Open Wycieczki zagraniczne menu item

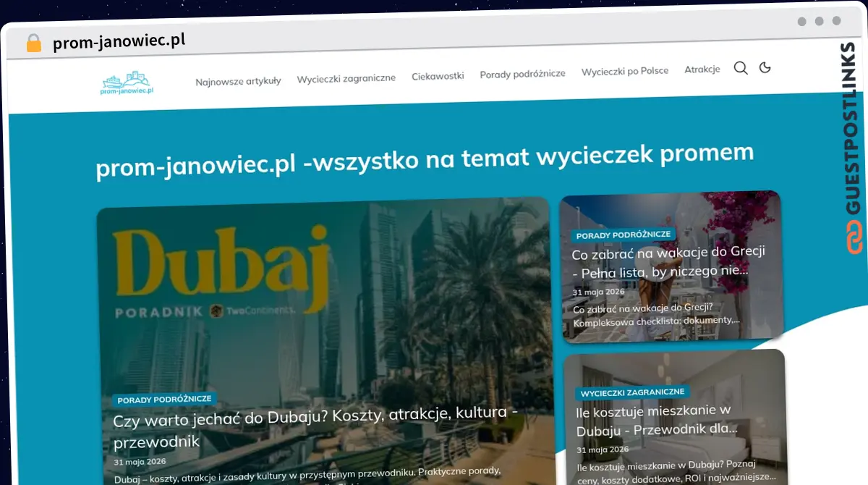346,78
